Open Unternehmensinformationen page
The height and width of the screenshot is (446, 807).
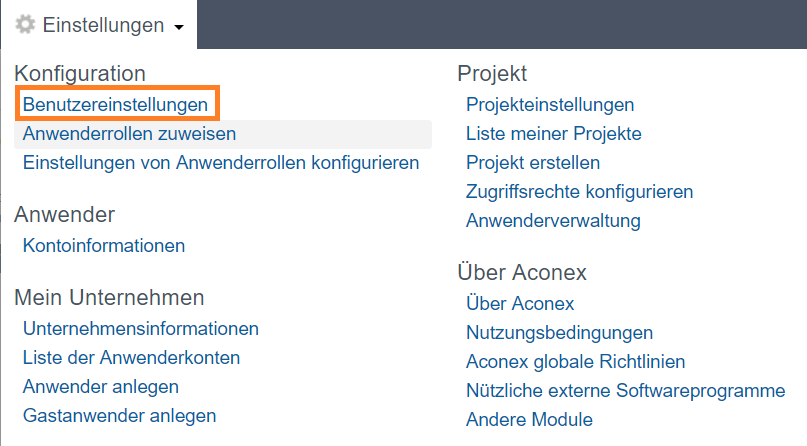[141, 329]
